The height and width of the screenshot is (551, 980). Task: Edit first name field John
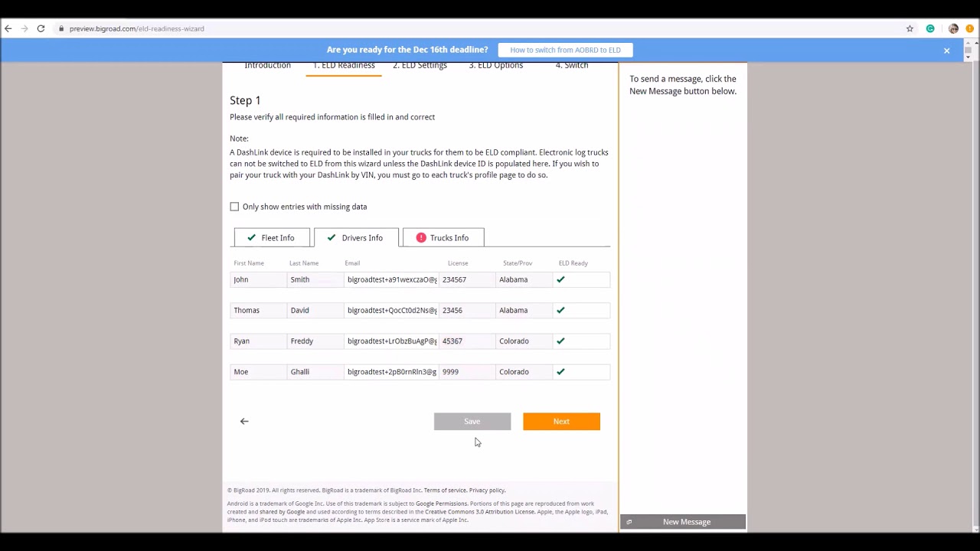point(258,279)
